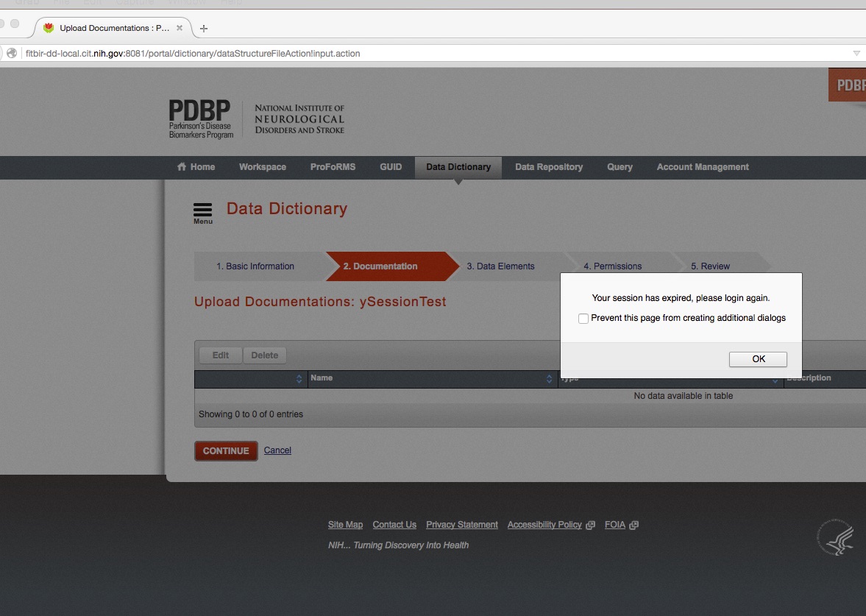Open the Query navigation item
The image size is (866, 616).
point(620,167)
